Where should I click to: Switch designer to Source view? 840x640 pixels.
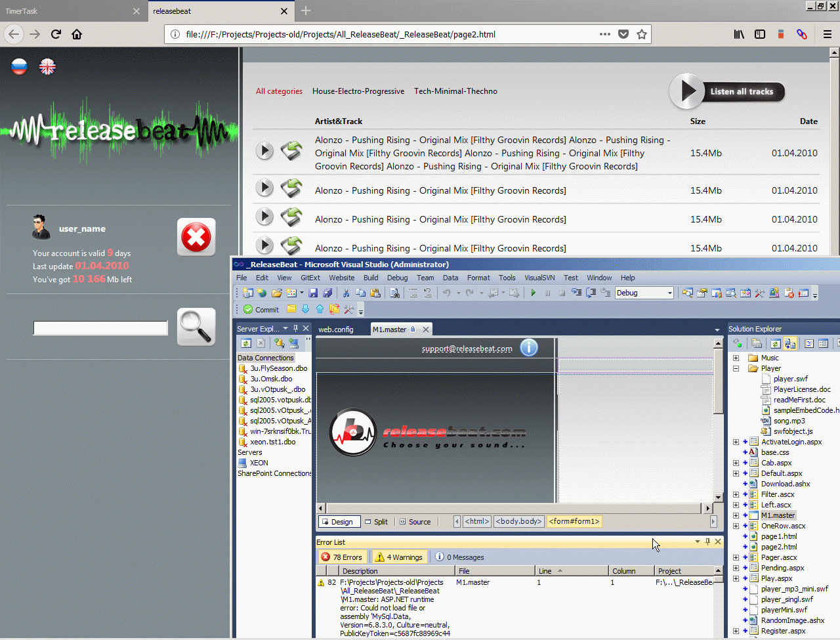(415, 522)
